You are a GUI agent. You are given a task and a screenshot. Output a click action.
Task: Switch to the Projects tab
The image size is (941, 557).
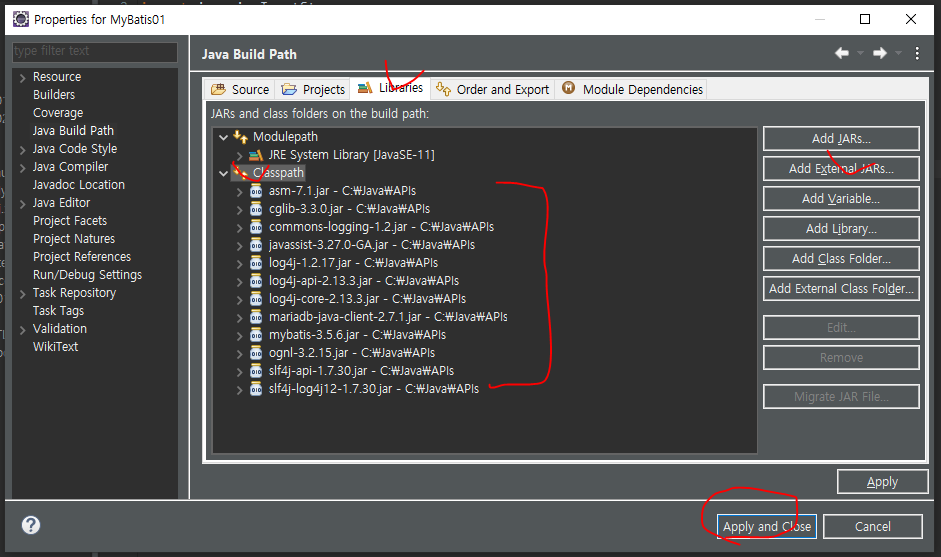pyautogui.click(x=313, y=89)
